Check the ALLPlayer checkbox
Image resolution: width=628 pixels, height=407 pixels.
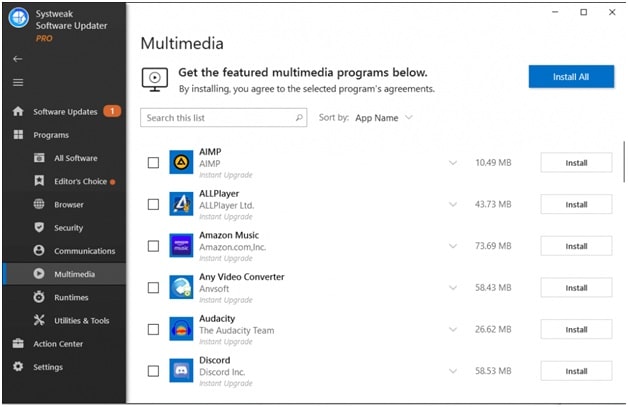[153, 204]
